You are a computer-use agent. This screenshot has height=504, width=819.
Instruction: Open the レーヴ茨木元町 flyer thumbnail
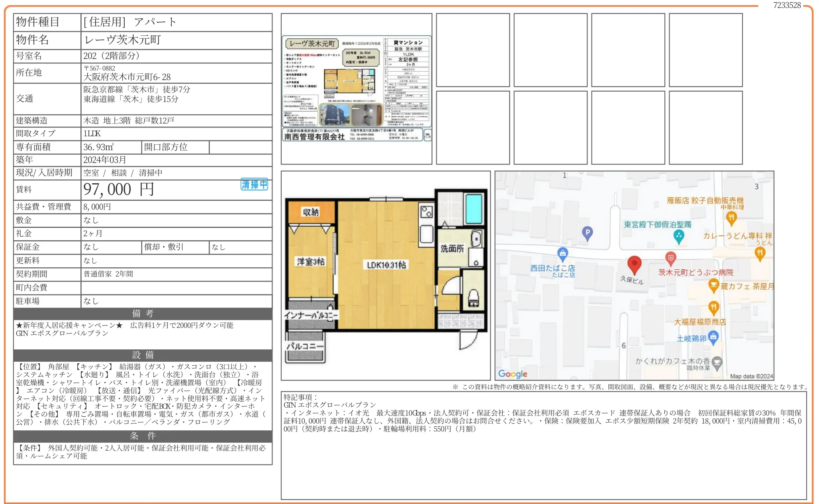pyautogui.click(x=357, y=88)
